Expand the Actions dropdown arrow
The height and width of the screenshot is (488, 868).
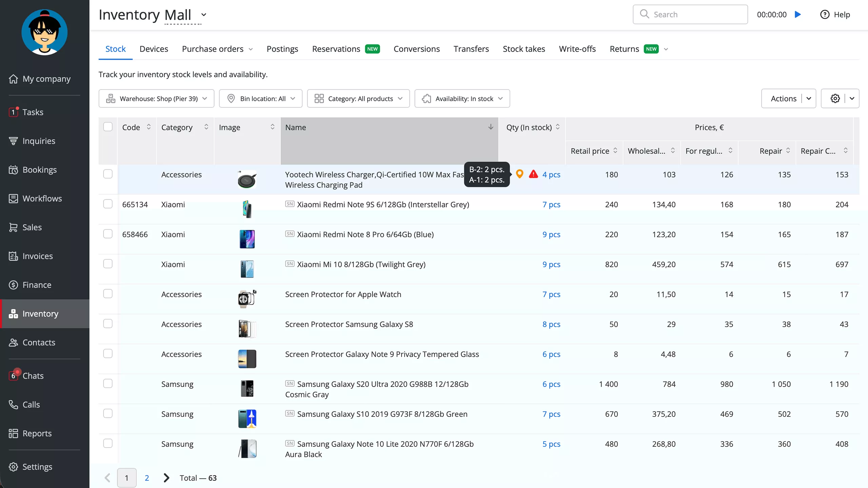tap(809, 99)
